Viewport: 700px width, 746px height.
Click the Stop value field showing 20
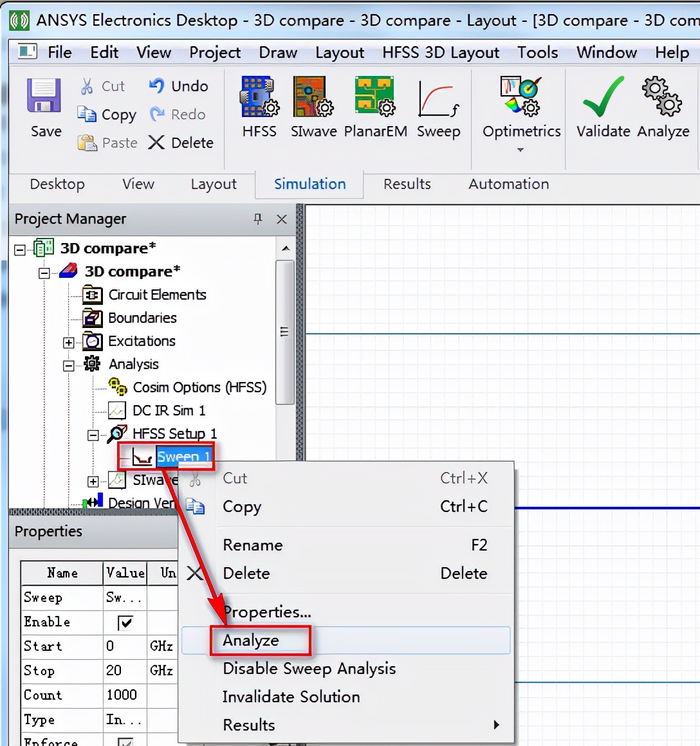(124, 671)
